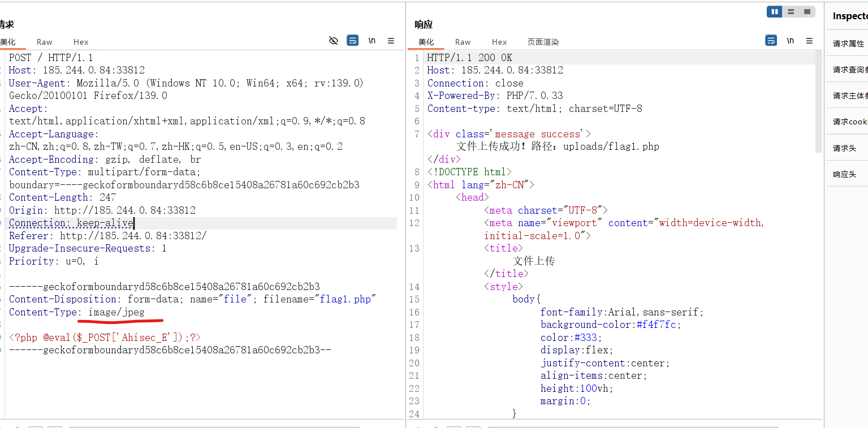Click 'Content-Length: 247' header

[62, 197]
